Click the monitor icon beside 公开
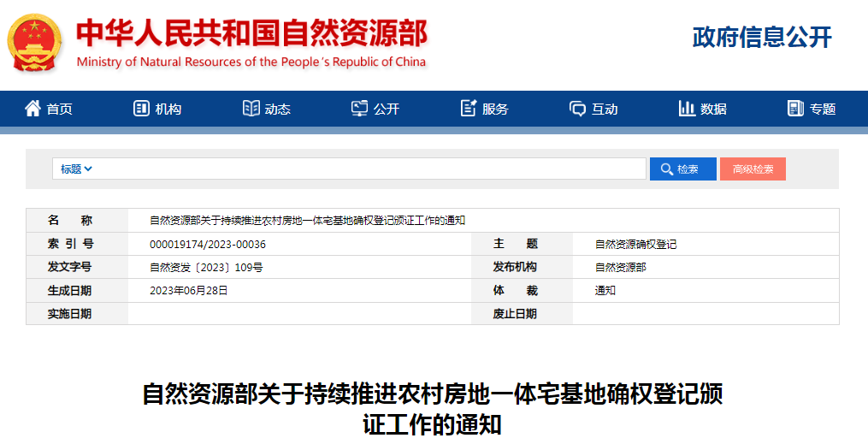This screenshot has height=444, width=868. point(359,109)
